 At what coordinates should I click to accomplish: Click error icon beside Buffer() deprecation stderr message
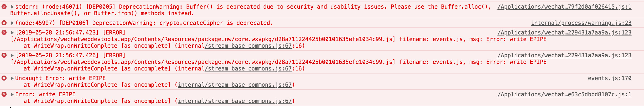click(4, 7)
